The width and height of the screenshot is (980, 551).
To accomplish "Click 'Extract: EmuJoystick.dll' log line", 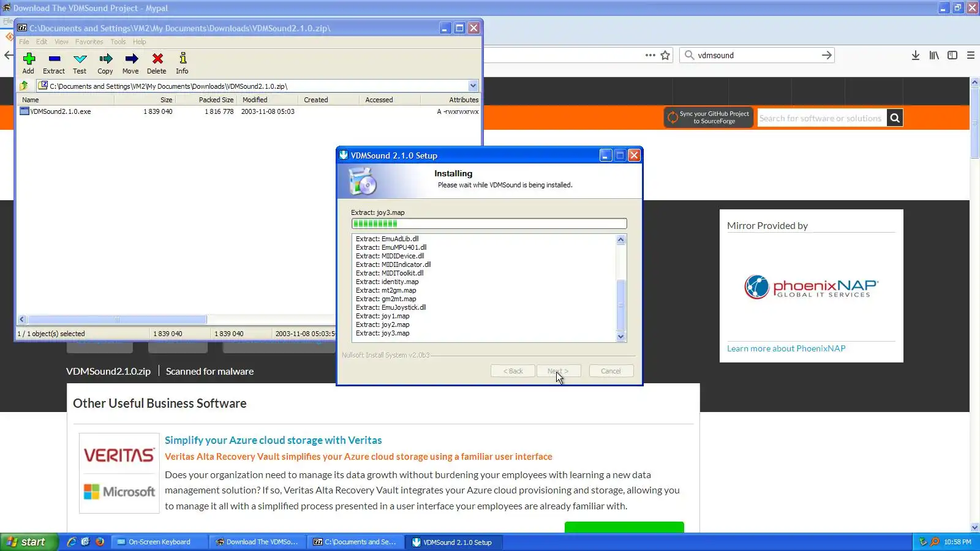I will (391, 307).
